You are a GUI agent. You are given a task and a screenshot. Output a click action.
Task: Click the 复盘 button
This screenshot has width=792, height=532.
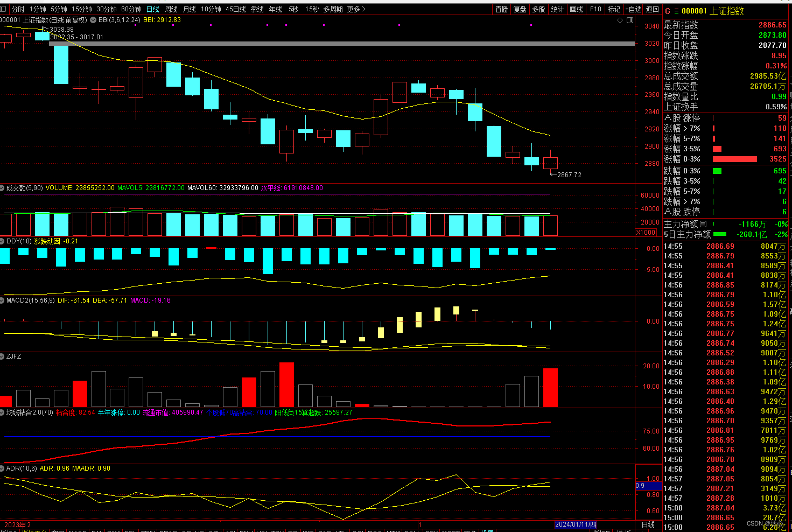click(520, 9)
